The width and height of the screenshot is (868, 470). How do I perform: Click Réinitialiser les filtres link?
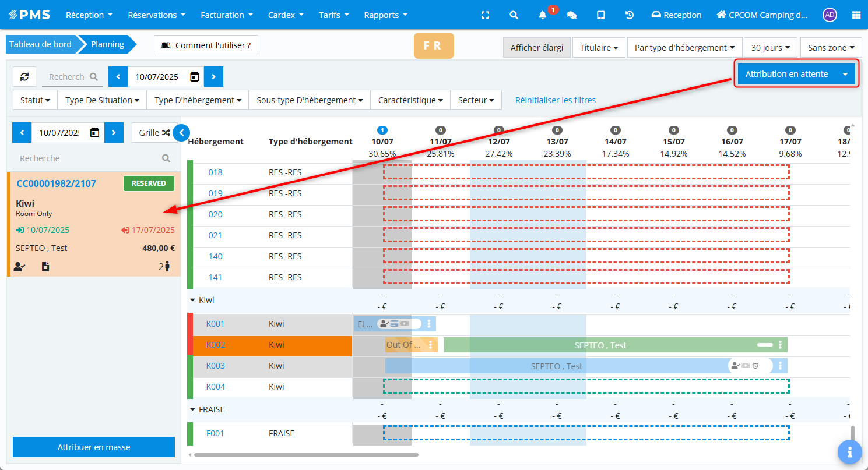555,100
